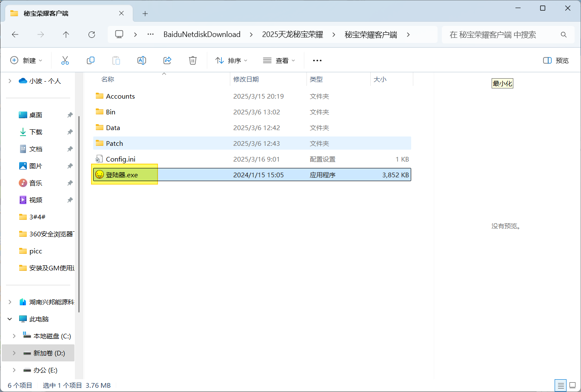This screenshot has height=392, width=581.
Task: Refresh the current folder view
Action: pyautogui.click(x=92, y=34)
